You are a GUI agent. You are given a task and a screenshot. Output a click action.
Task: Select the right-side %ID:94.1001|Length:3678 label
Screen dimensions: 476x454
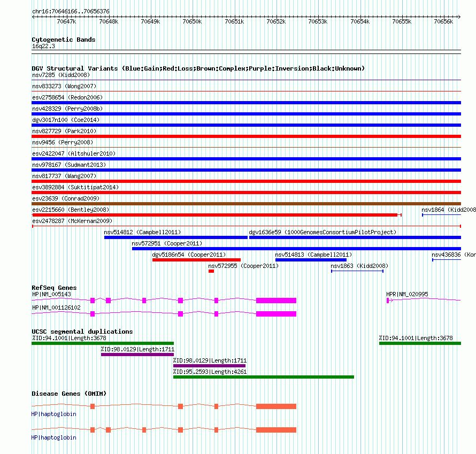coord(416,338)
